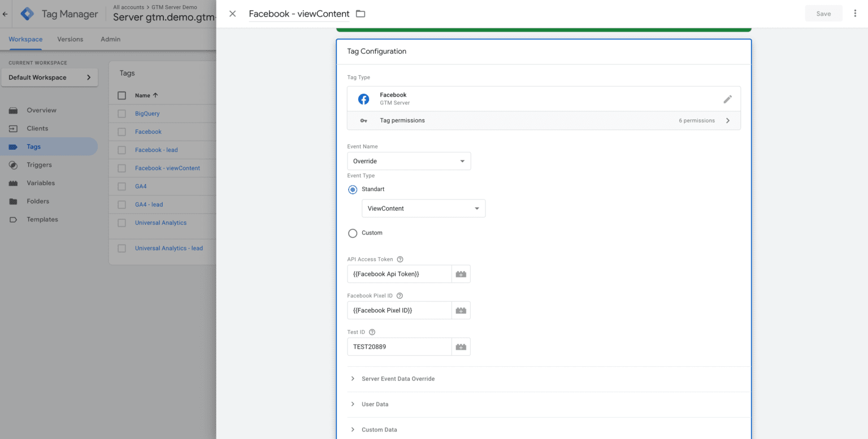Image resolution: width=868 pixels, height=439 pixels.
Task: Open Folders in the sidebar
Action: click(38, 201)
